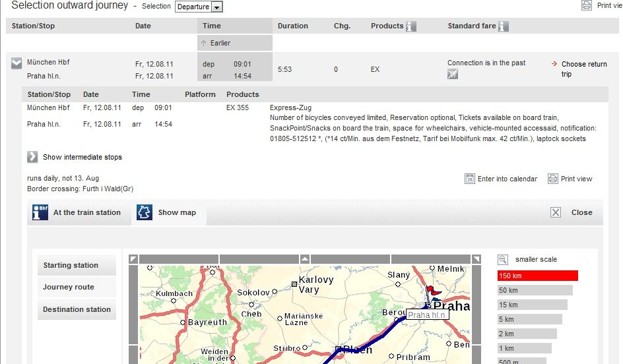Click EX 355 product text

(238, 107)
